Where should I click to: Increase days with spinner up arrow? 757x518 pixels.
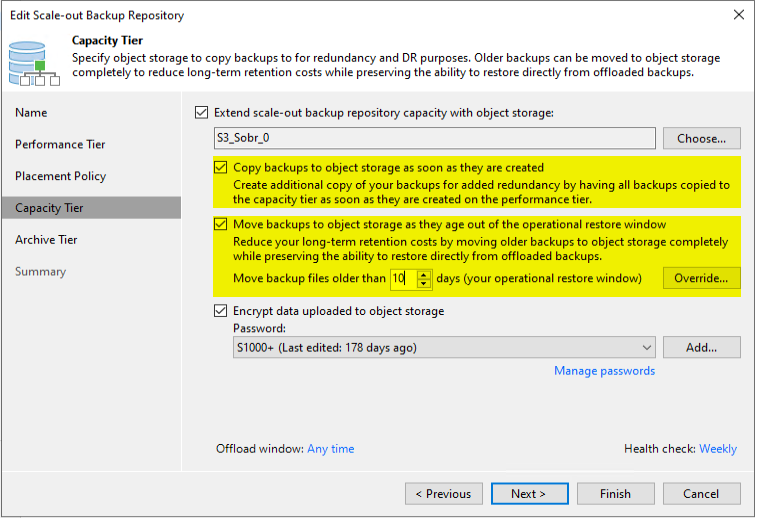pos(424,275)
